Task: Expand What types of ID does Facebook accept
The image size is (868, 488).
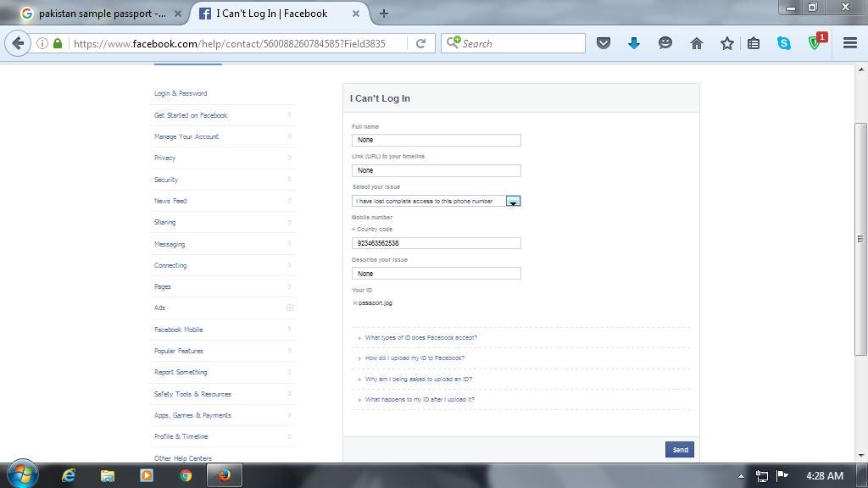Action: point(420,337)
